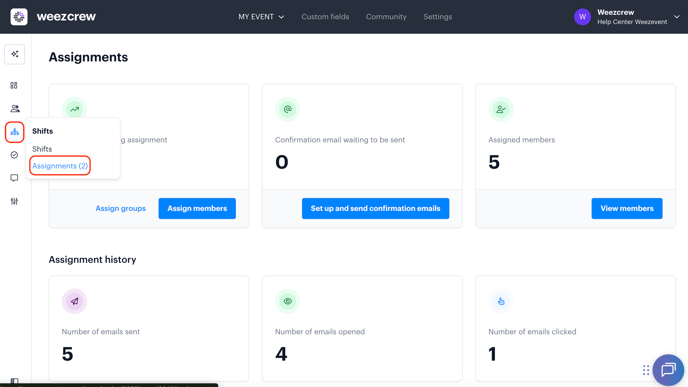688x387 pixels.
Task: Click the View members button
Action: [x=627, y=208]
